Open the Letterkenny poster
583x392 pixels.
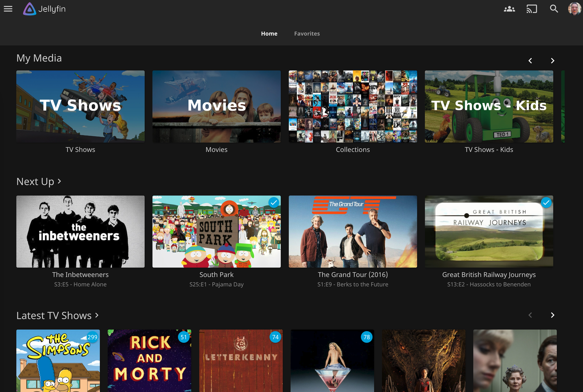coord(241,361)
